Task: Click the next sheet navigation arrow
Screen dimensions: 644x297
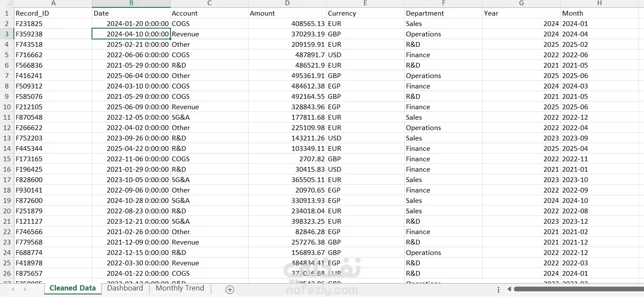Action: (25, 289)
